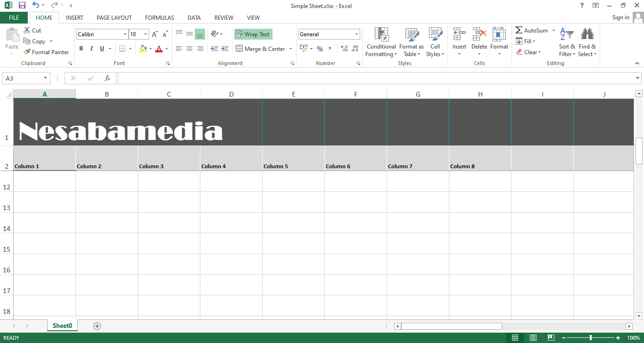Click the Find & Select binoculars icon
The width and height of the screenshot is (644, 343).
point(587,34)
